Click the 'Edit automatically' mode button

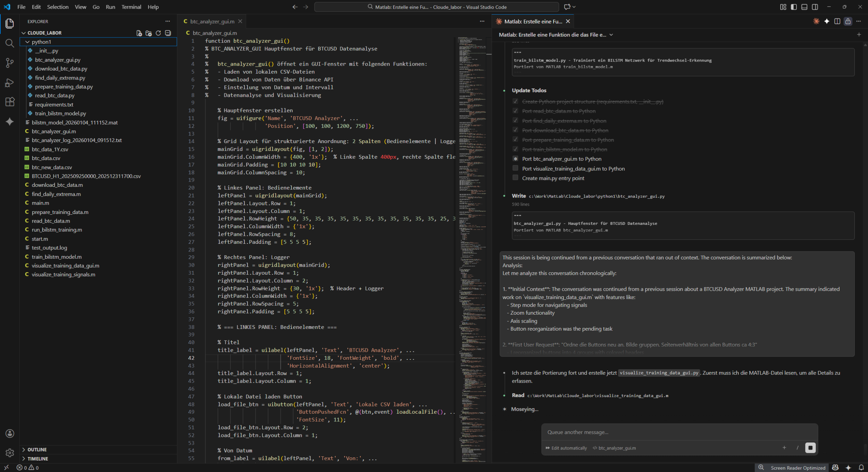(x=566, y=448)
